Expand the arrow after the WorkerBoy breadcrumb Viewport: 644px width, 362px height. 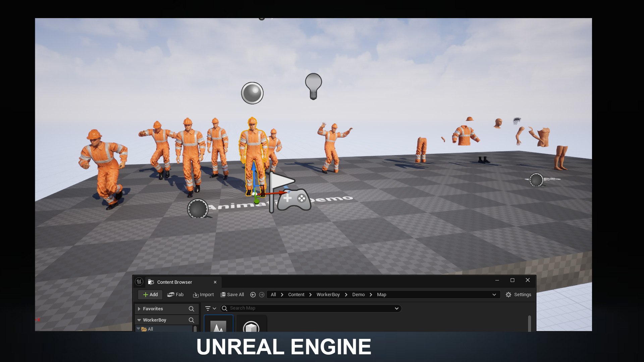pos(346,295)
